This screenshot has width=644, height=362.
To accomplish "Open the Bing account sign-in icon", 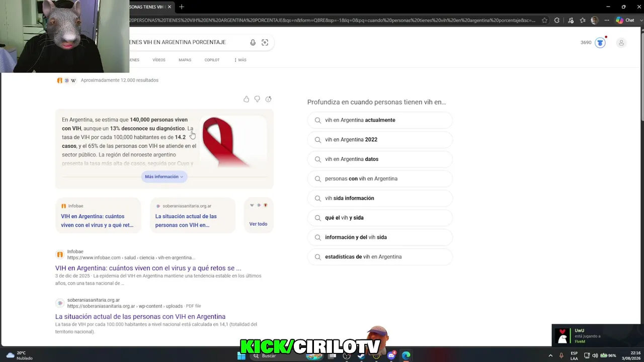I will pos(621,43).
